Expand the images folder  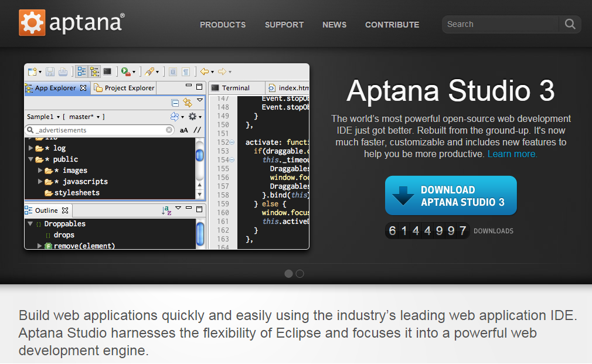pyautogui.click(x=40, y=171)
